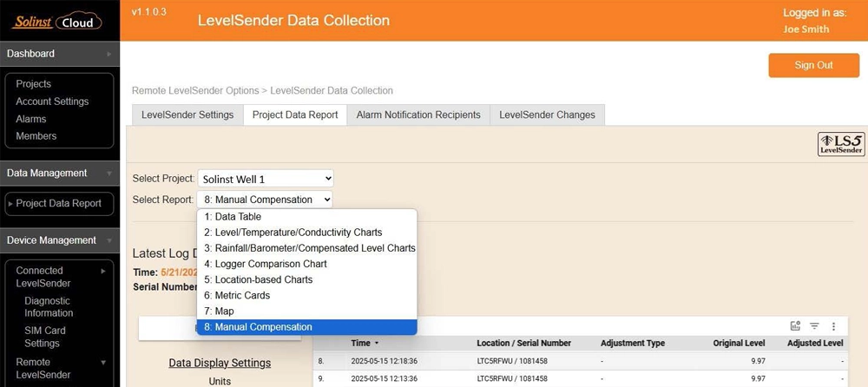Select the row timed 2025-05-15 12:18:36
Image resolution: width=868 pixels, height=387 pixels.
[581, 362]
